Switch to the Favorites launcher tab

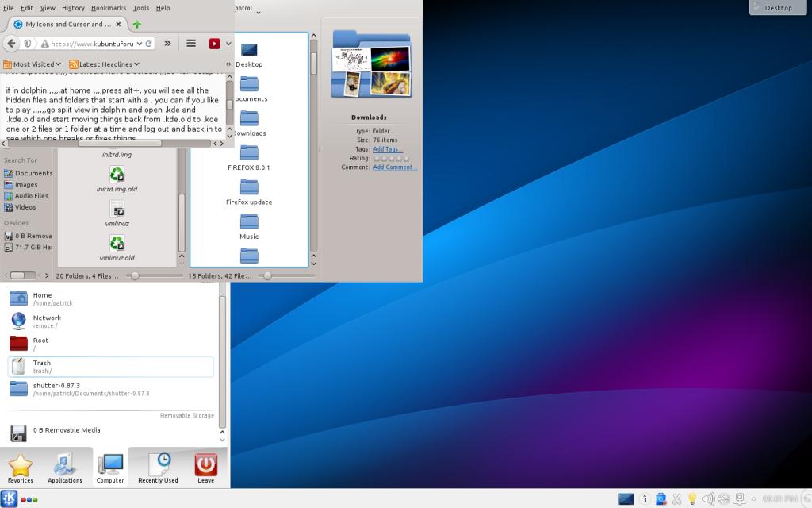[x=21, y=468]
